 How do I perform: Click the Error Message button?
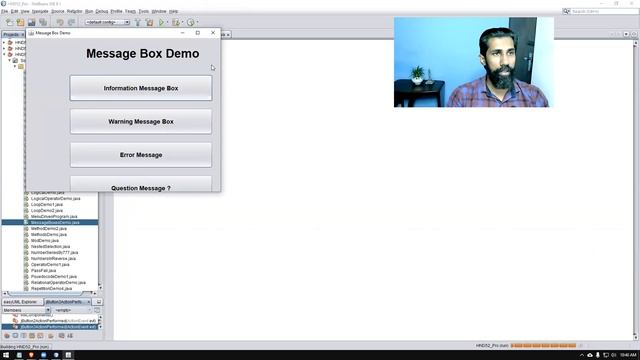141,155
